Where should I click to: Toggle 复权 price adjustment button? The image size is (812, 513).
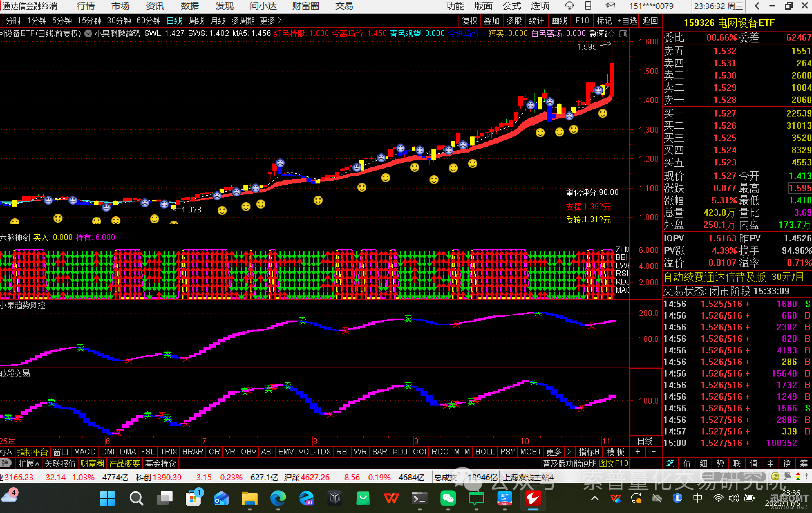coord(470,21)
